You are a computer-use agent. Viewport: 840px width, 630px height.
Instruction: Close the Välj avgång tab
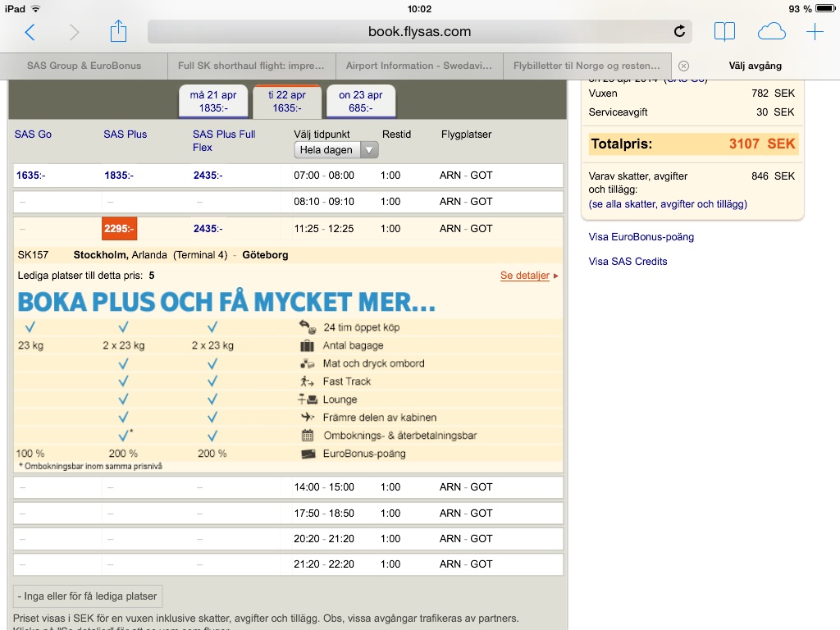coord(683,66)
